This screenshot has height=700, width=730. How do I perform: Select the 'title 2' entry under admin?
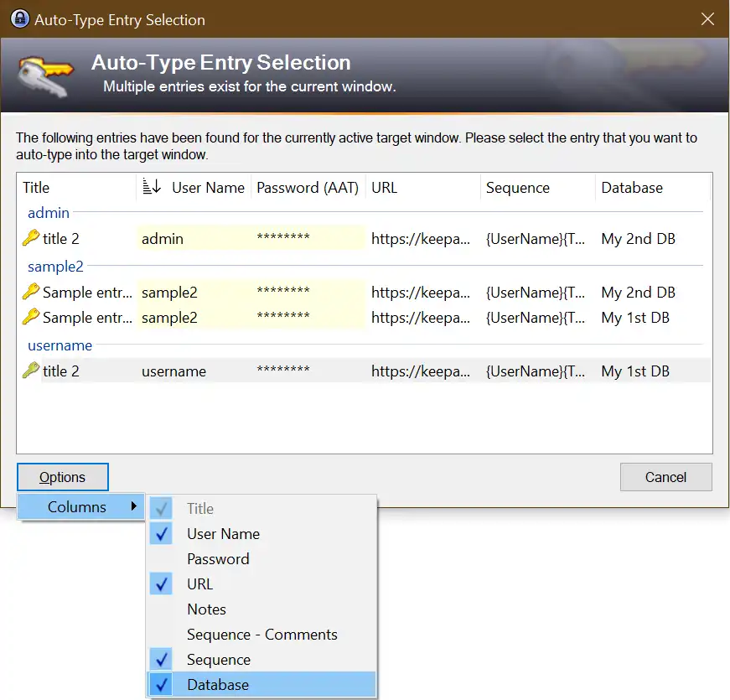[61, 238]
